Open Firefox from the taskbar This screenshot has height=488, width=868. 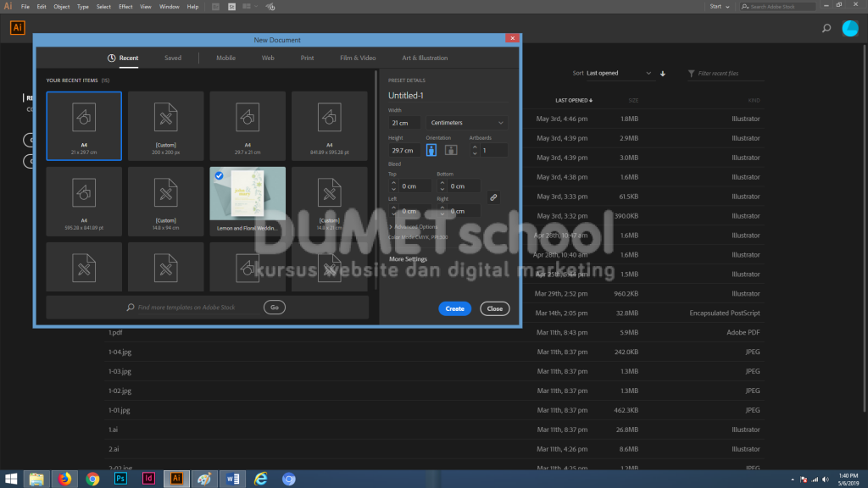coord(64,480)
